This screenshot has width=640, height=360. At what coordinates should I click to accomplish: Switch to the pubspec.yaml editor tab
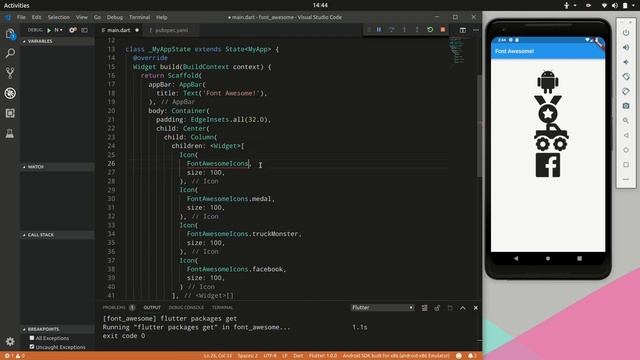point(171,30)
